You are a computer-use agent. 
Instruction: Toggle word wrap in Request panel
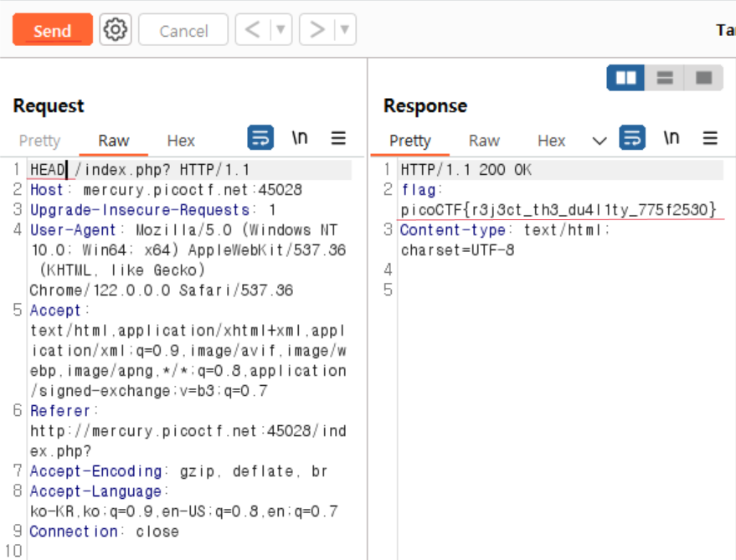coord(260,137)
